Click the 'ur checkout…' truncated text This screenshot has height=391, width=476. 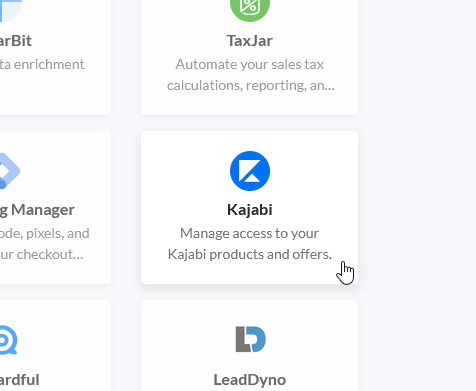[x=41, y=254]
